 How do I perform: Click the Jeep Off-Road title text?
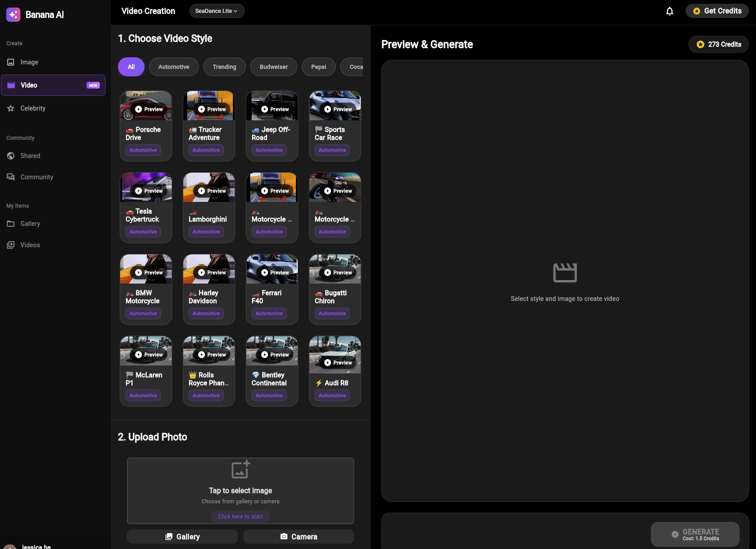[x=271, y=134]
